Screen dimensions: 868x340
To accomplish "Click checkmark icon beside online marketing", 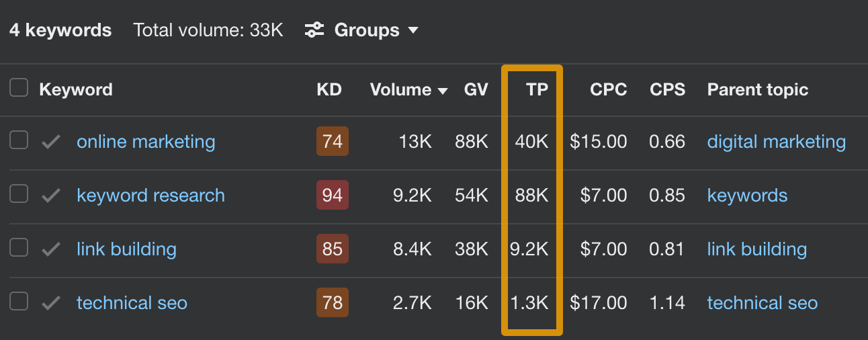I will [x=51, y=142].
